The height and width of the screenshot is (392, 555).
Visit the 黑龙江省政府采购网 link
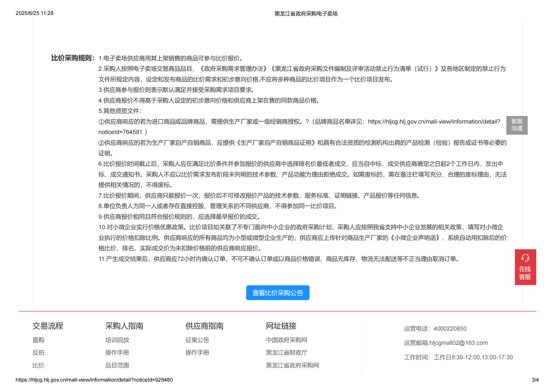[x=292, y=365]
